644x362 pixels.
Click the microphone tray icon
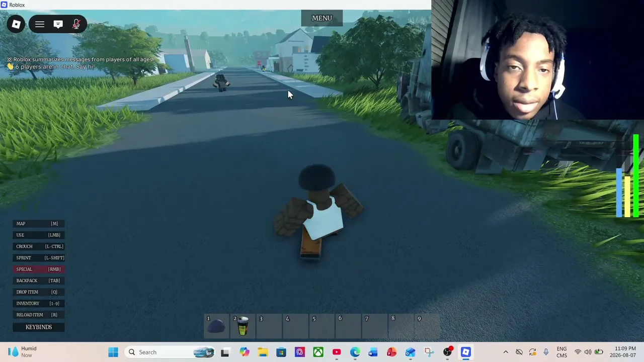click(x=546, y=352)
